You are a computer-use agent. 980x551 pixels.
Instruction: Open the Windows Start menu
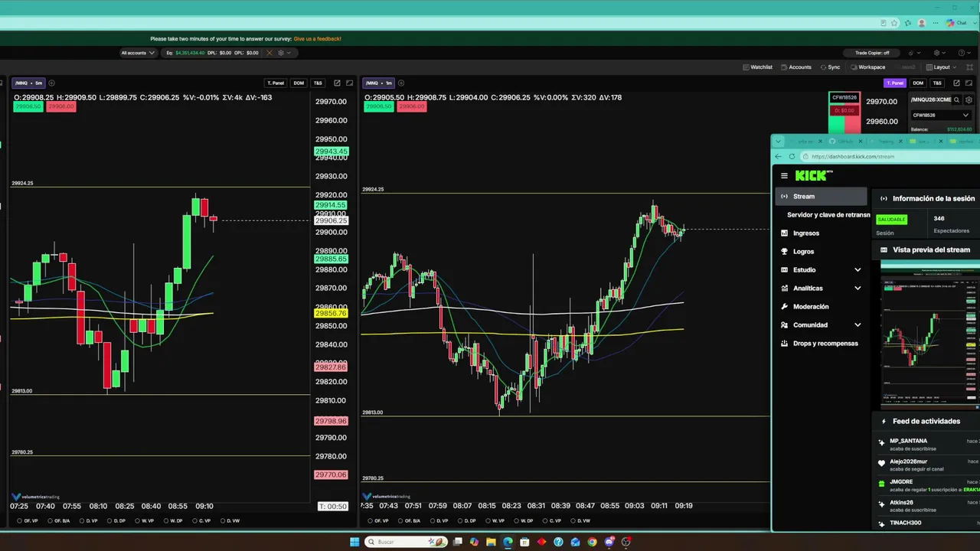point(354,542)
